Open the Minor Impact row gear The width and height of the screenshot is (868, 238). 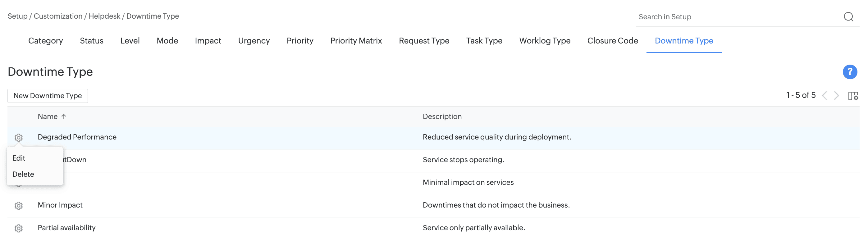coord(19,206)
